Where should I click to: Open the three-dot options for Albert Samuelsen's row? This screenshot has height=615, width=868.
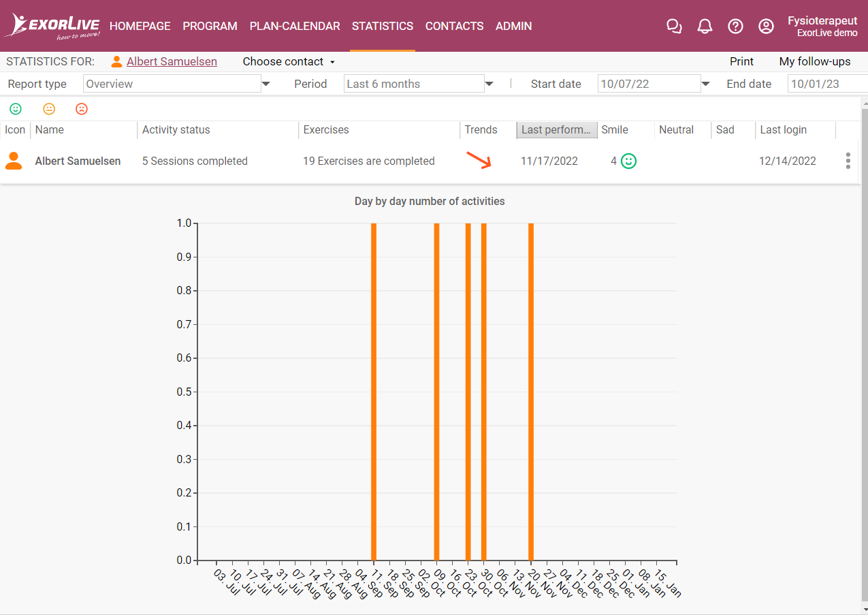click(848, 161)
